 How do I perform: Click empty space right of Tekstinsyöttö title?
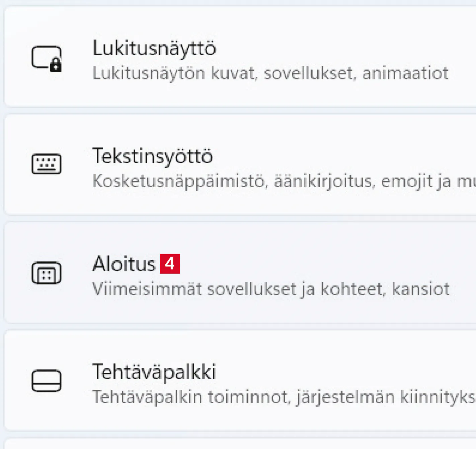click(335, 156)
